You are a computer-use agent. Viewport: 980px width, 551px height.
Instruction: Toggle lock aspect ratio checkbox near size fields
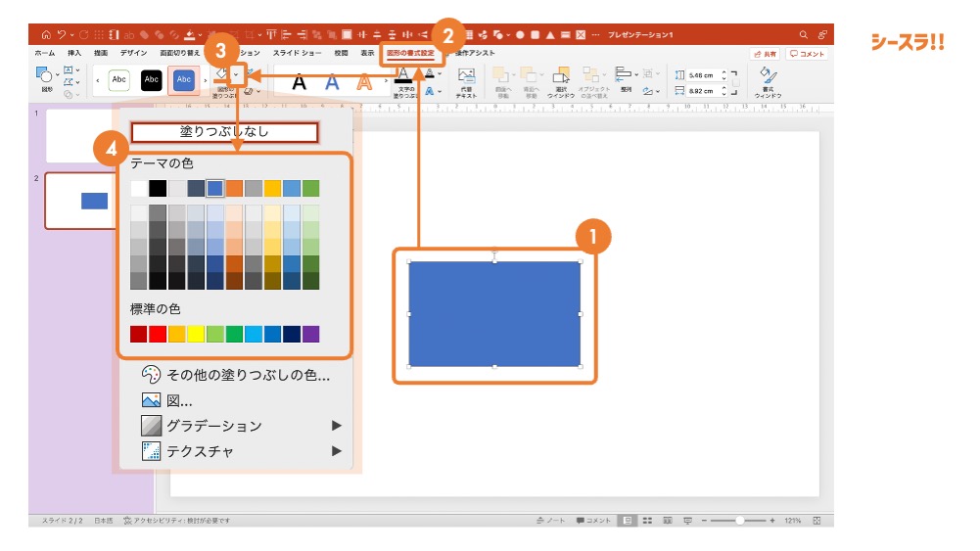(735, 82)
